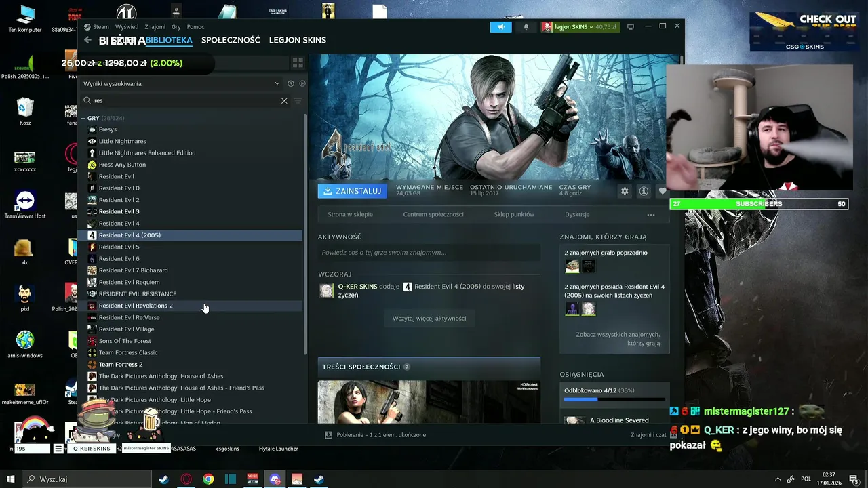Open the Steam notifications bell
The height and width of the screenshot is (488, 868).
tap(526, 27)
